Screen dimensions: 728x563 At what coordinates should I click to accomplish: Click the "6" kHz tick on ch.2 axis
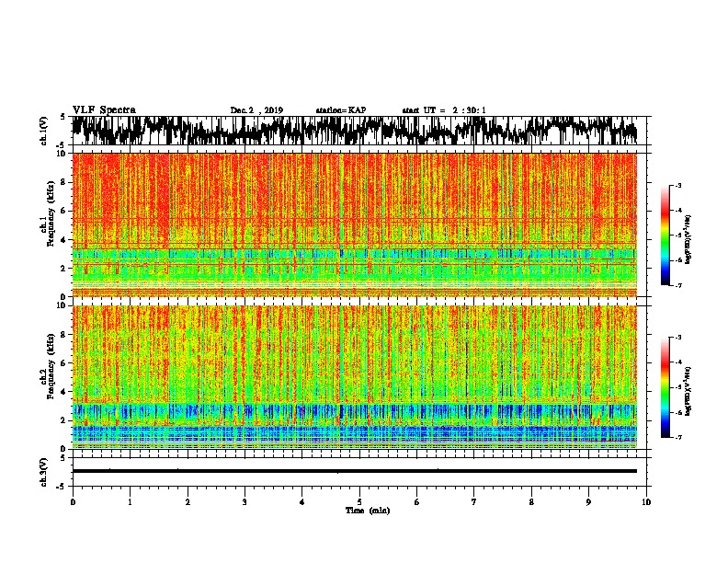64,363
